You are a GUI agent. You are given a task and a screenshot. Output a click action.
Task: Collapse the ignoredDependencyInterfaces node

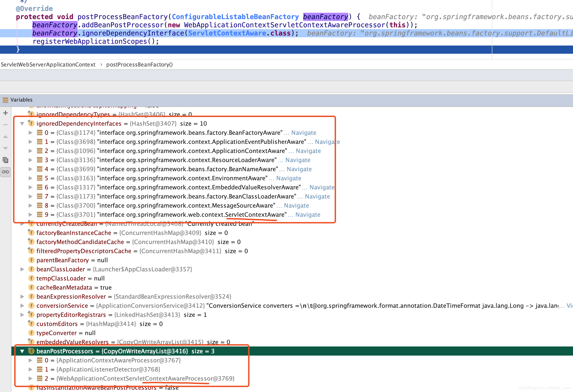pyautogui.click(x=22, y=124)
